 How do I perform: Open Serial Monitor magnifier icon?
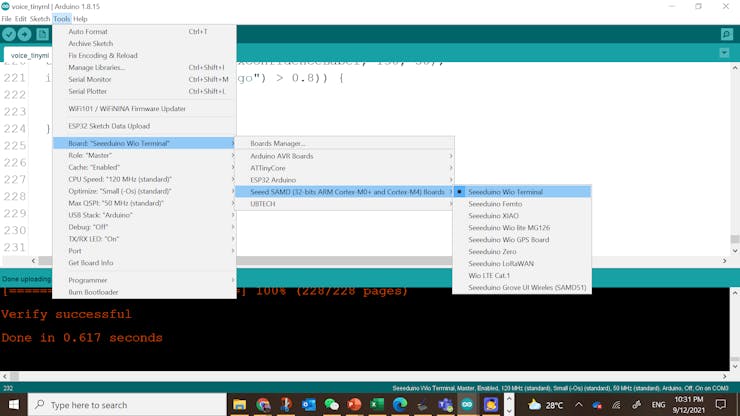[x=727, y=34]
